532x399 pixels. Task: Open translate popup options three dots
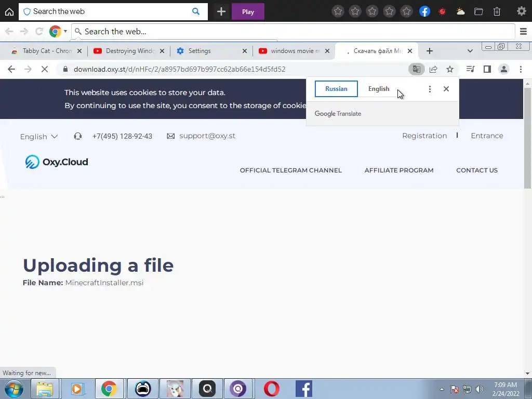pos(430,89)
